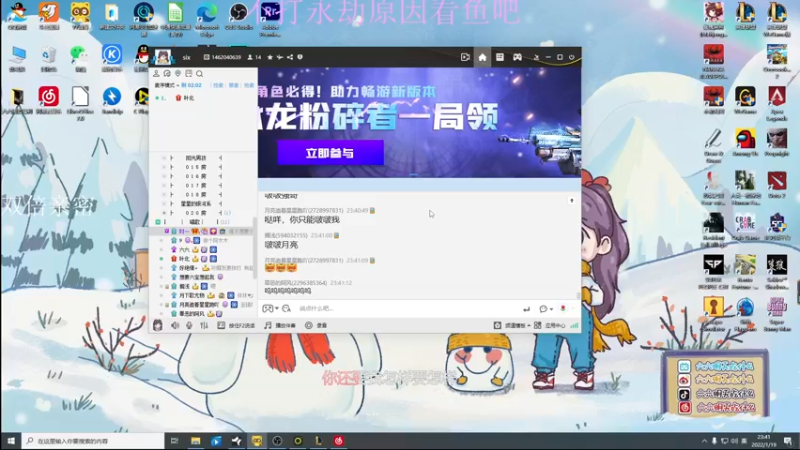Click the red flower gift icon
This screenshot has height=450, width=800.
563,308
